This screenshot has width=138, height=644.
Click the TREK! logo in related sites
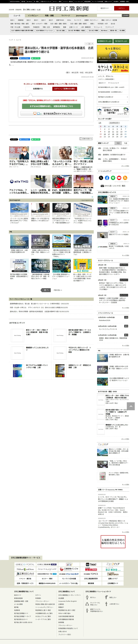tap(91, 564)
